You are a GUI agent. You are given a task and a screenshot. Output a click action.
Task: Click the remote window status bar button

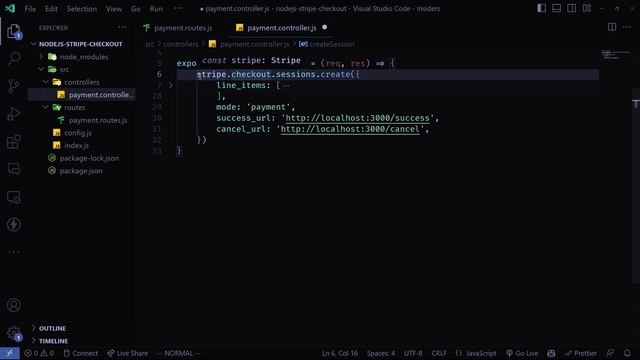[10, 353]
